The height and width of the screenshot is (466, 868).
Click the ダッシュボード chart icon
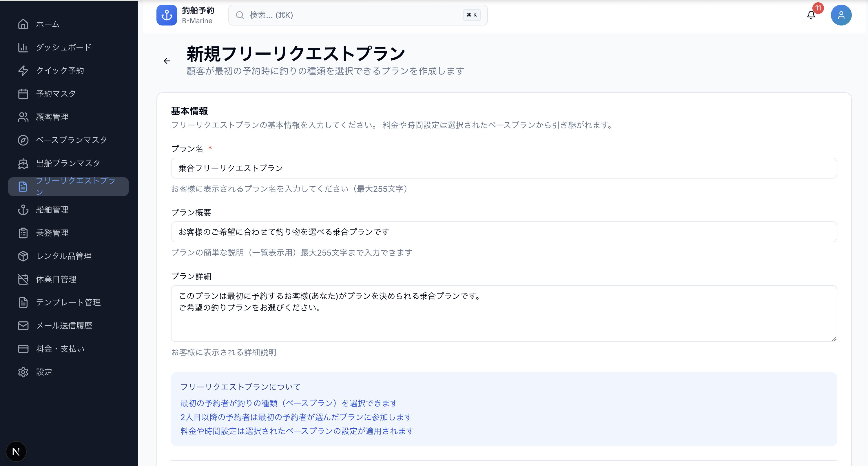[x=23, y=48]
